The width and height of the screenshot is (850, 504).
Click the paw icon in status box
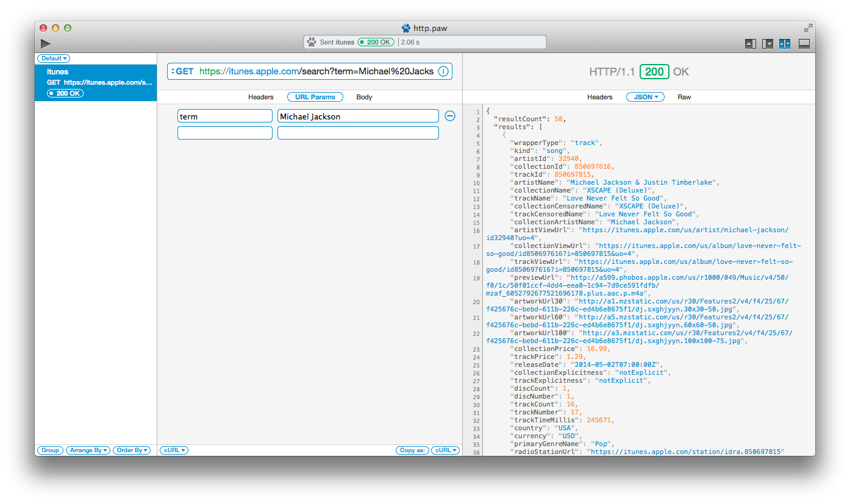pos(312,42)
